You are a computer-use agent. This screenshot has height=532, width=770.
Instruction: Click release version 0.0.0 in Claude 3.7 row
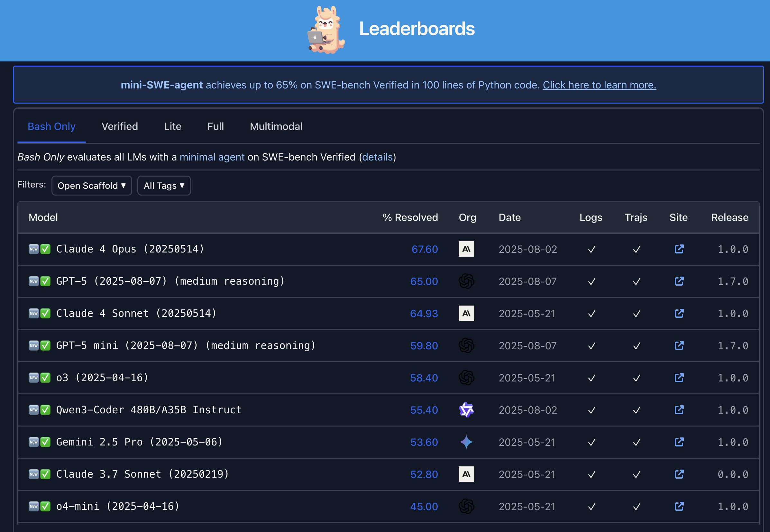click(733, 475)
